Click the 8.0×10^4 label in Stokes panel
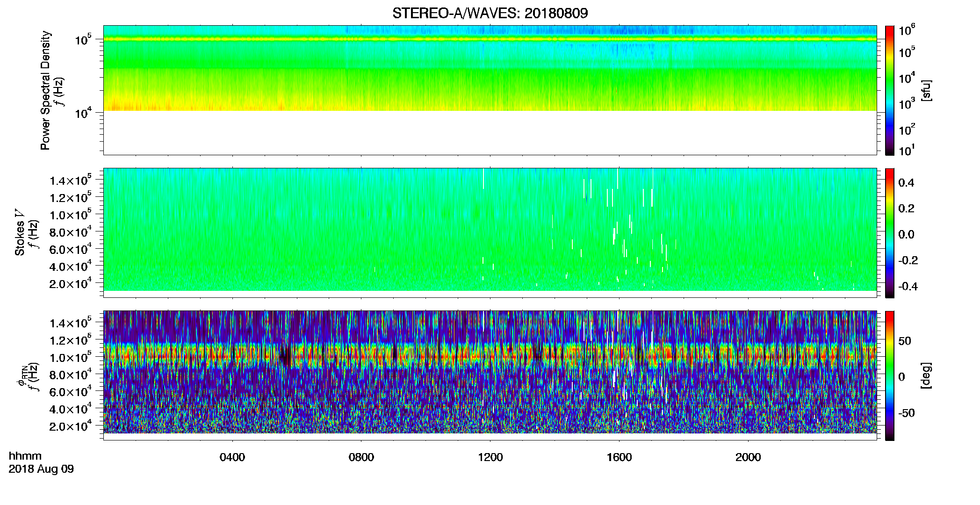The width and height of the screenshot is (980, 505). tap(71, 232)
